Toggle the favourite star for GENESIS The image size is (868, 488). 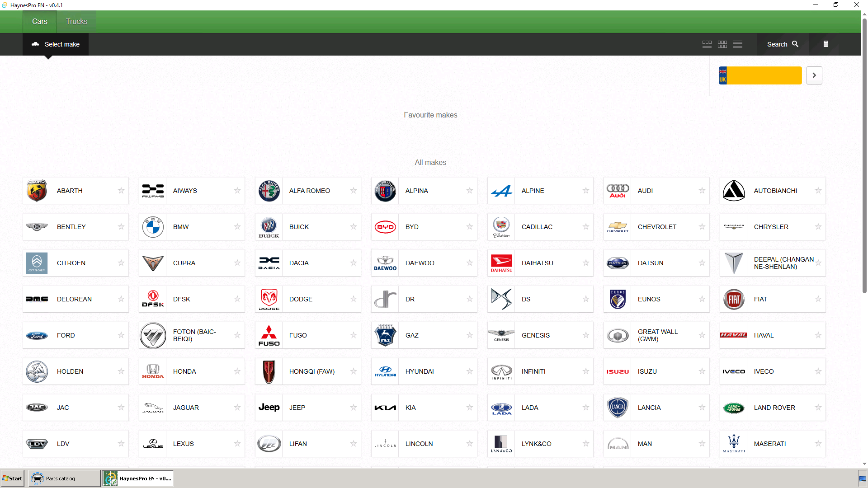586,335
